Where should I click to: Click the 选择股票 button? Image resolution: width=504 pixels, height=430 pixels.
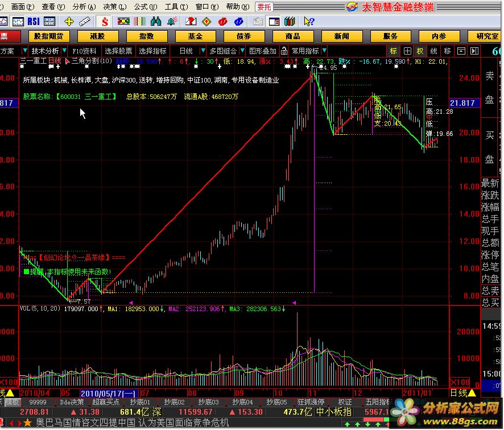[x=118, y=51]
